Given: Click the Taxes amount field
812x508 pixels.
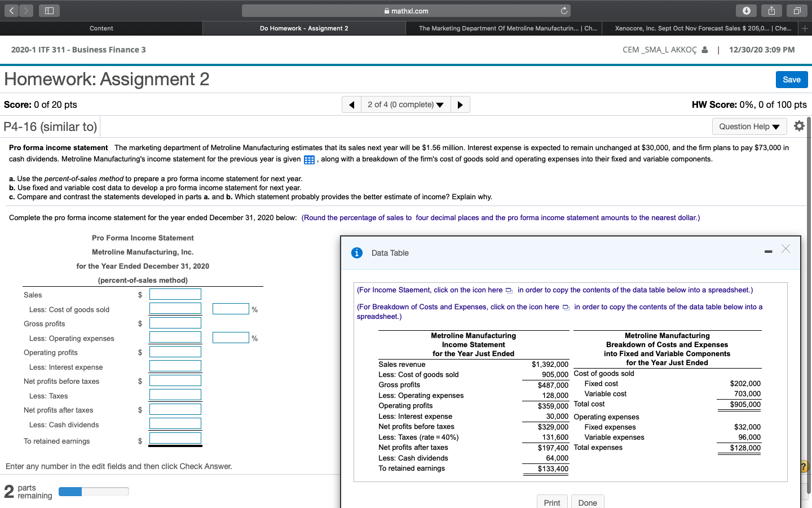Looking at the screenshot, I should click(175, 395).
